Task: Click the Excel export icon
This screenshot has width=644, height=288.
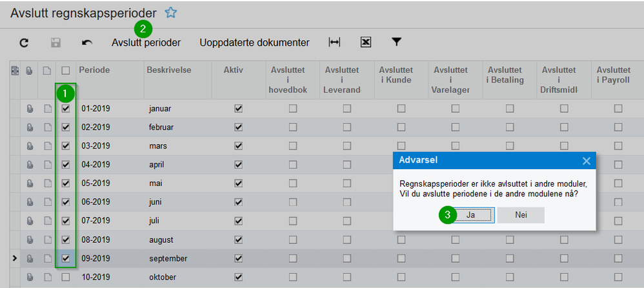Action: (x=366, y=43)
